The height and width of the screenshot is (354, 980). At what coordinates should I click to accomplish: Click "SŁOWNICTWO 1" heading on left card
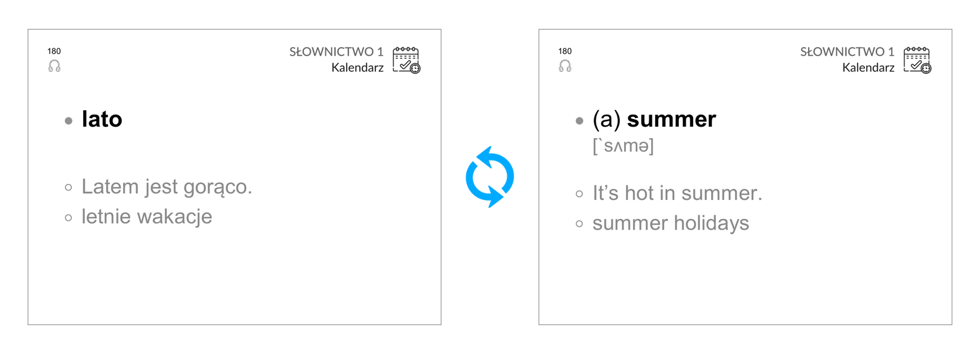pos(336,52)
